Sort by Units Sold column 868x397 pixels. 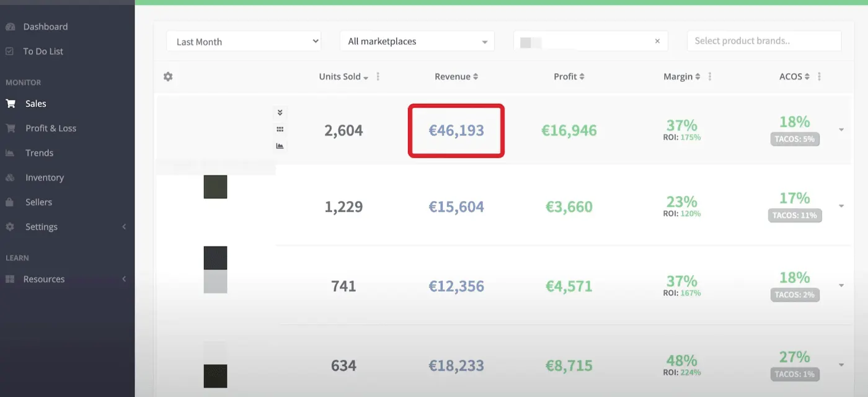pyautogui.click(x=343, y=77)
